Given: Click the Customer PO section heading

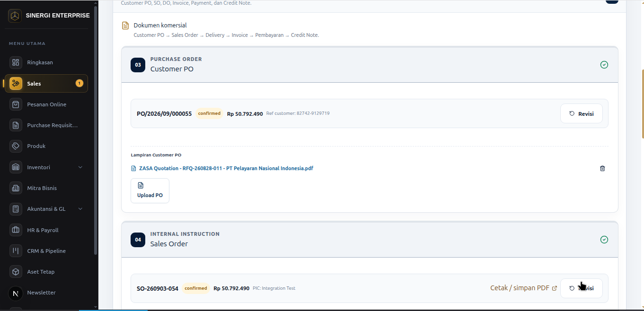Looking at the screenshot, I should pyautogui.click(x=172, y=69).
